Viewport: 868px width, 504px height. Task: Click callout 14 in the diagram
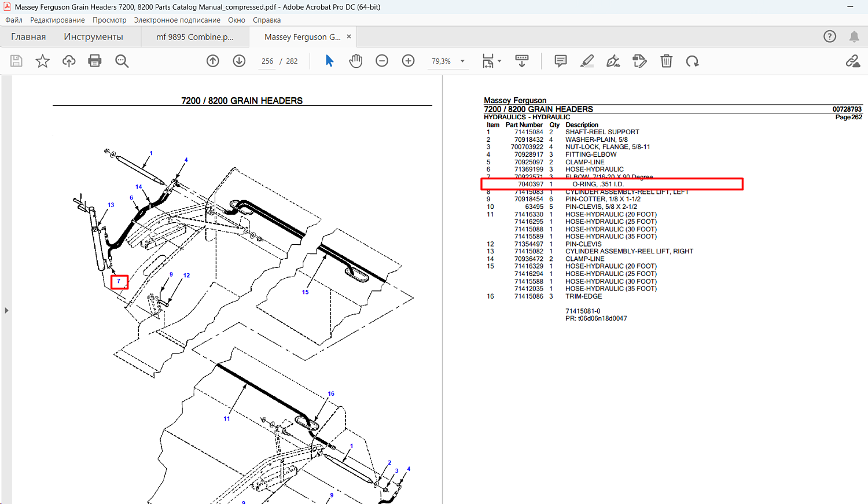(x=139, y=187)
